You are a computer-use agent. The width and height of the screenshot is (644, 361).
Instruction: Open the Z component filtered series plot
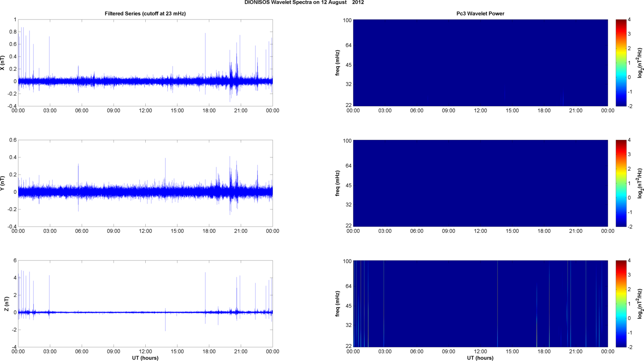(145, 304)
